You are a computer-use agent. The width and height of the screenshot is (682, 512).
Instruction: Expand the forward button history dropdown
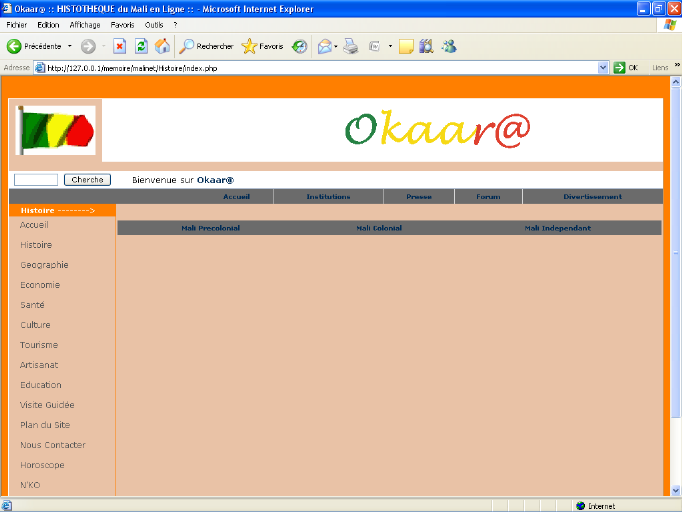[104, 46]
